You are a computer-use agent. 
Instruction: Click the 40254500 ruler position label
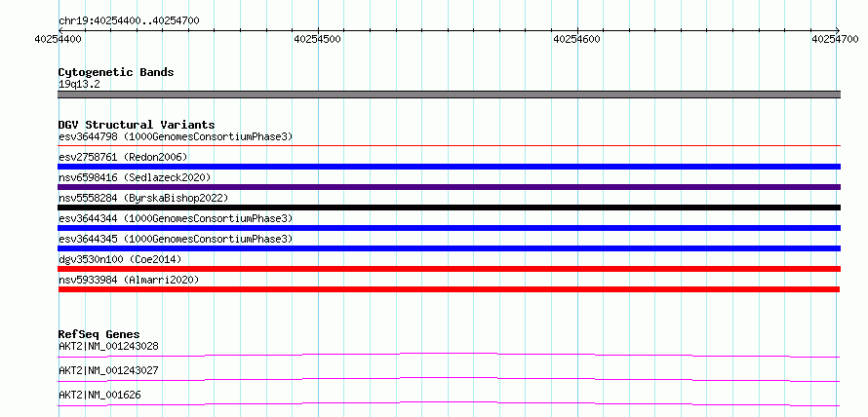click(x=318, y=39)
